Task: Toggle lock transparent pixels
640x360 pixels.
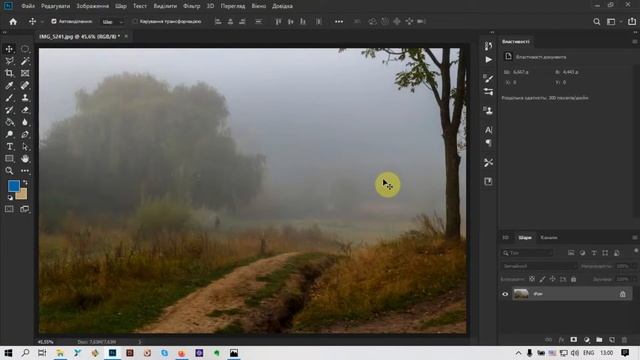Action: (x=532, y=279)
